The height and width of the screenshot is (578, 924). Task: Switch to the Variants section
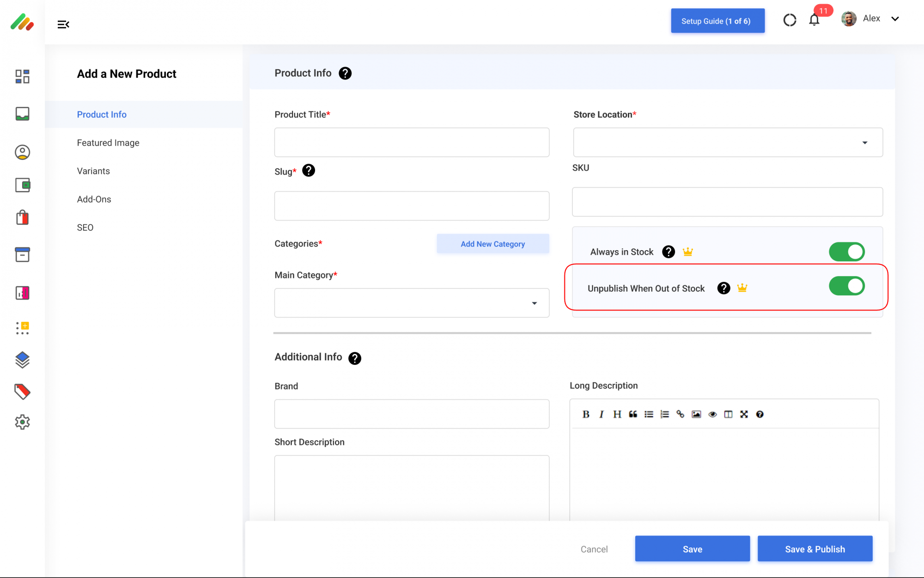pos(93,171)
